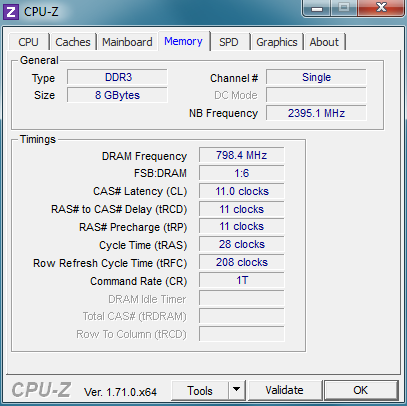This screenshot has width=407, height=406.
Task: Click the Command Rate 1T field
Action: 242,280
